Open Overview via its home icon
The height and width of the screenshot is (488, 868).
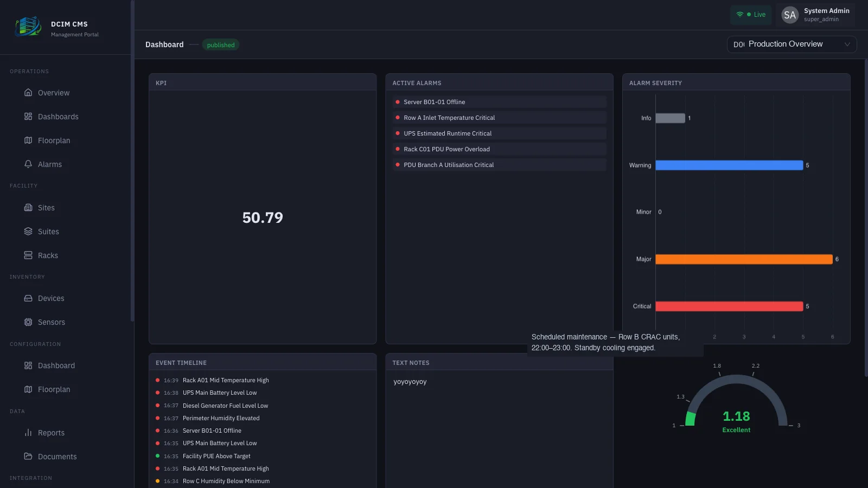tap(28, 93)
